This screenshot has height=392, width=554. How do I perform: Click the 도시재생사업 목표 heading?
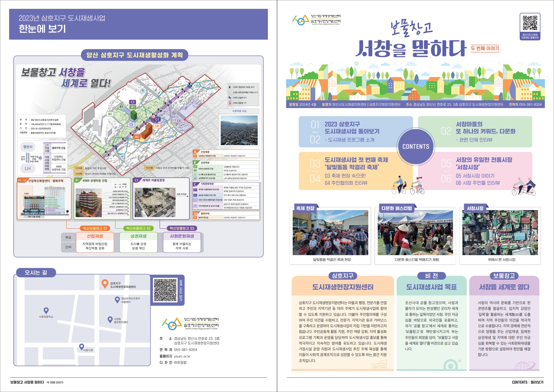pos(431,287)
